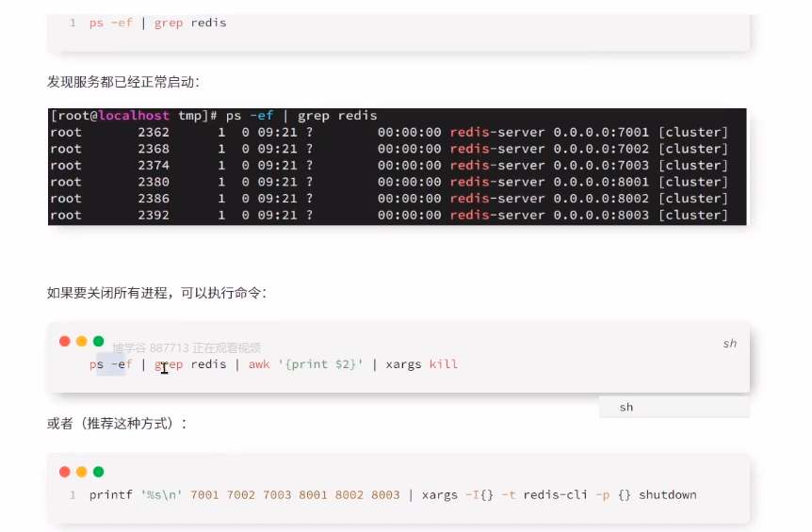
Task: Click redis-server 0.0.0.0:8001 entry
Action: (549, 182)
